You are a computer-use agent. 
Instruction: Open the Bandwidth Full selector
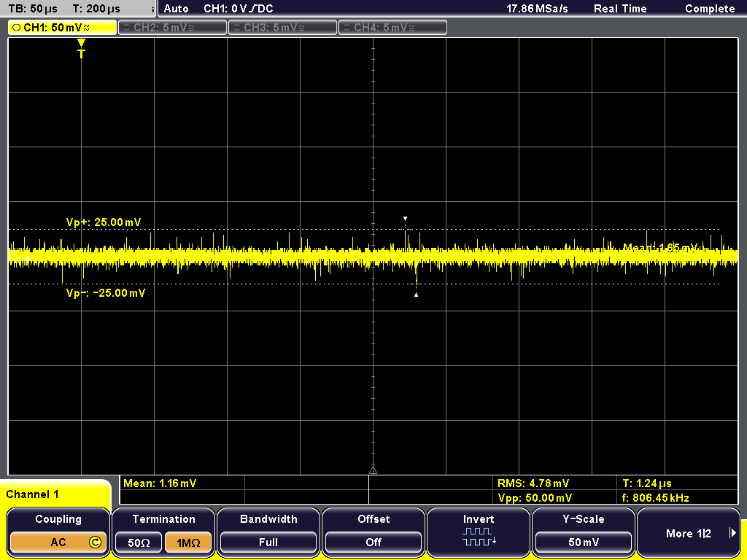268,542
